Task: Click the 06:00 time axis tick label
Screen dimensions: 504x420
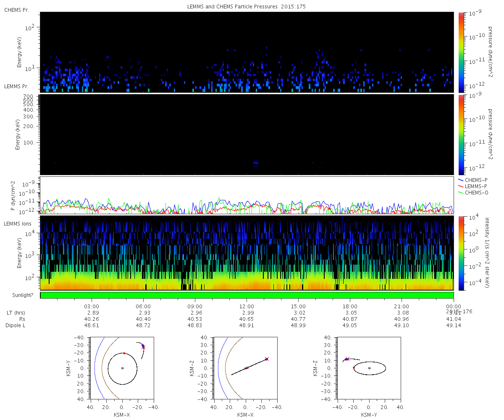Action: [x=143, y=307]
